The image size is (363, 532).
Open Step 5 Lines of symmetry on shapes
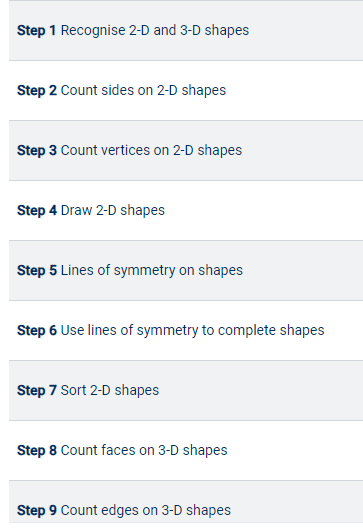tap(186, 271)
